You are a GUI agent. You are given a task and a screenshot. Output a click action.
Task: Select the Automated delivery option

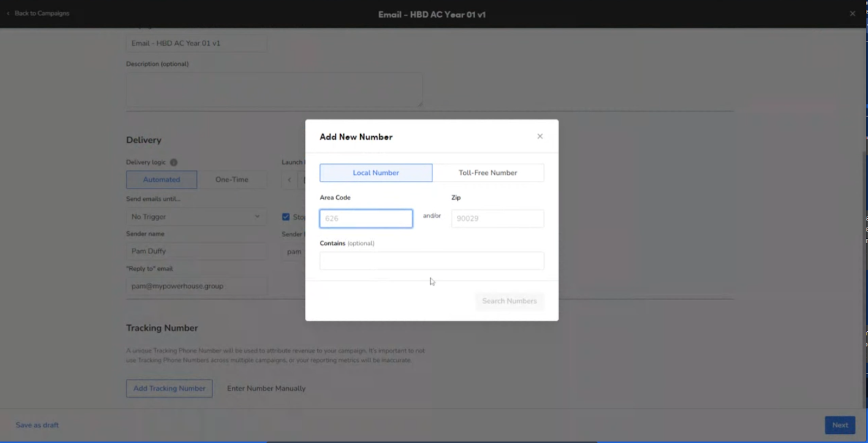[162, 180]
